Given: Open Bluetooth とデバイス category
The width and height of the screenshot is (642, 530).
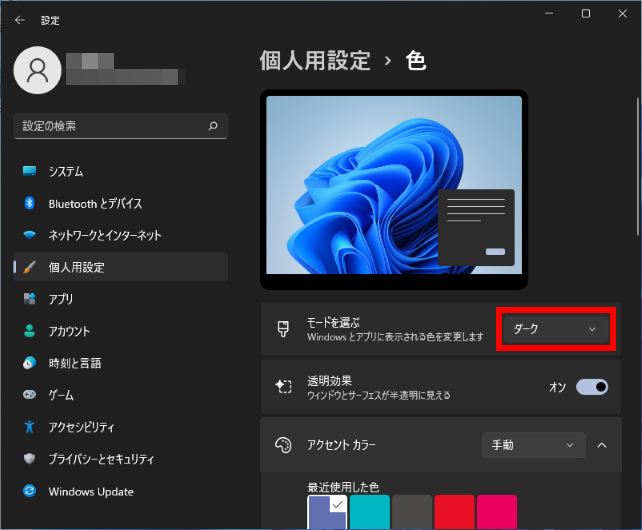Looking at the screenshot, I should (x=121, y=203).
